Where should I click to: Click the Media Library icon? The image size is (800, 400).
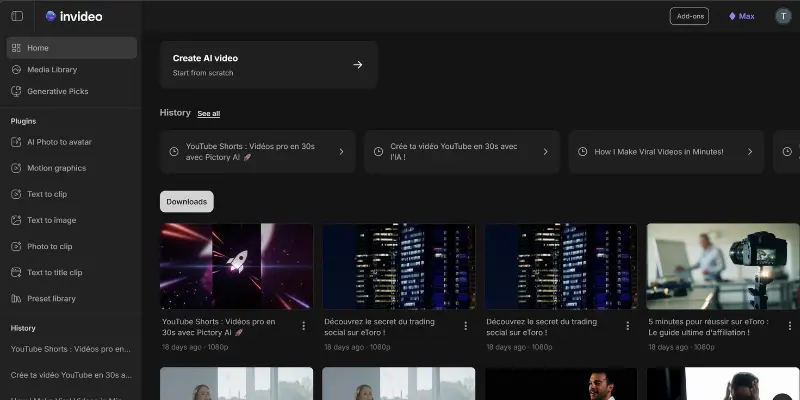[x=16, y=69]
